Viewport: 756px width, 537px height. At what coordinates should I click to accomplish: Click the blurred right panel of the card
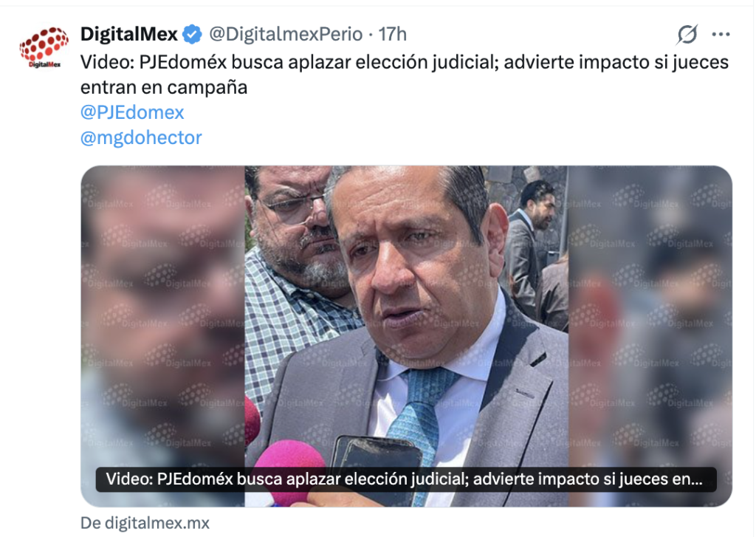click(650, 336)
